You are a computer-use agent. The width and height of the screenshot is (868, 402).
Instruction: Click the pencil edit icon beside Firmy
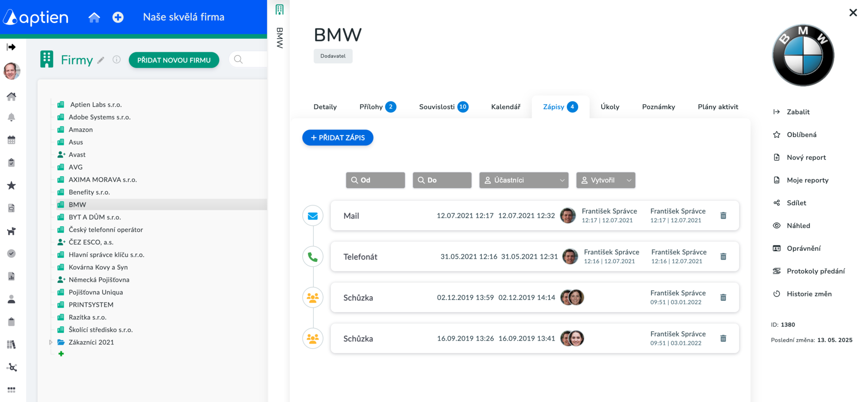click(101, 60)
